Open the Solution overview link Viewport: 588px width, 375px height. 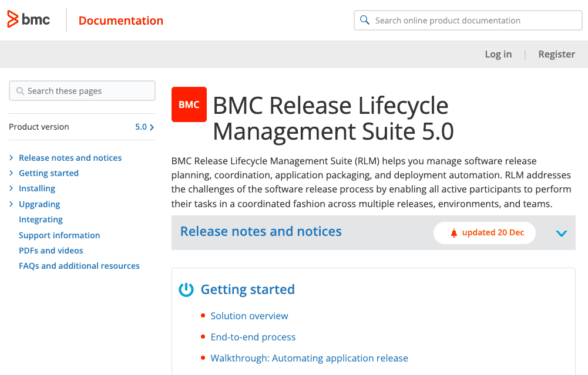click(249, 316)
